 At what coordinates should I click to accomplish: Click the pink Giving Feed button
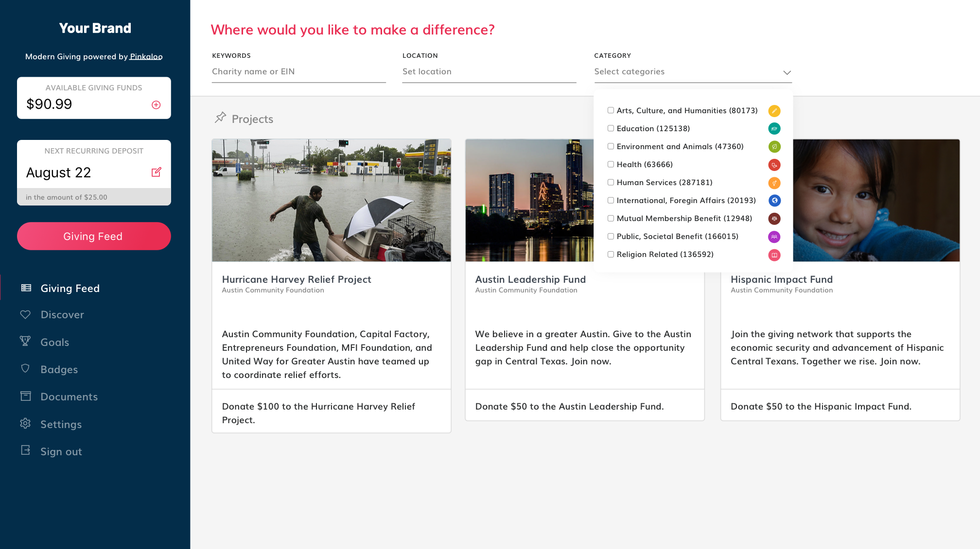(x=94, y=236)
